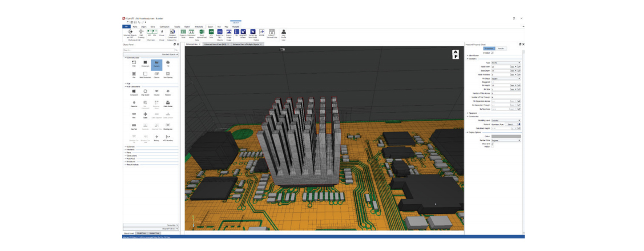
Task: Switch to Results tab in Property Sheet
Action: pyautogui.click(x=501, y=49)
